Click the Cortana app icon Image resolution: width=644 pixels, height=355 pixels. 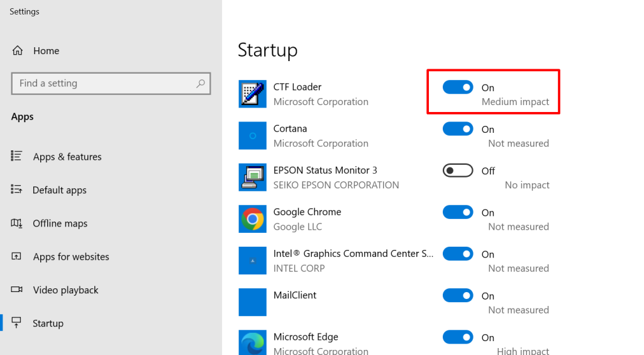point(253,135)
